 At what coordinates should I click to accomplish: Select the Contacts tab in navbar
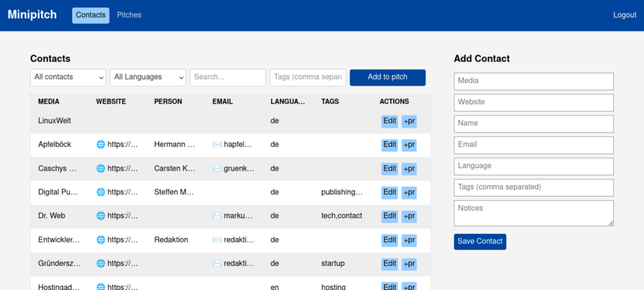pos(90,15)
